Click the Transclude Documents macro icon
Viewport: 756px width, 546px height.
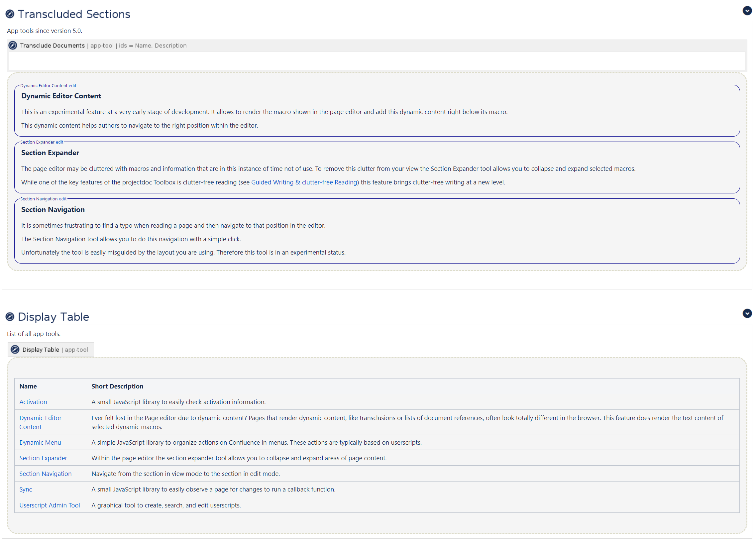point(13,45)
